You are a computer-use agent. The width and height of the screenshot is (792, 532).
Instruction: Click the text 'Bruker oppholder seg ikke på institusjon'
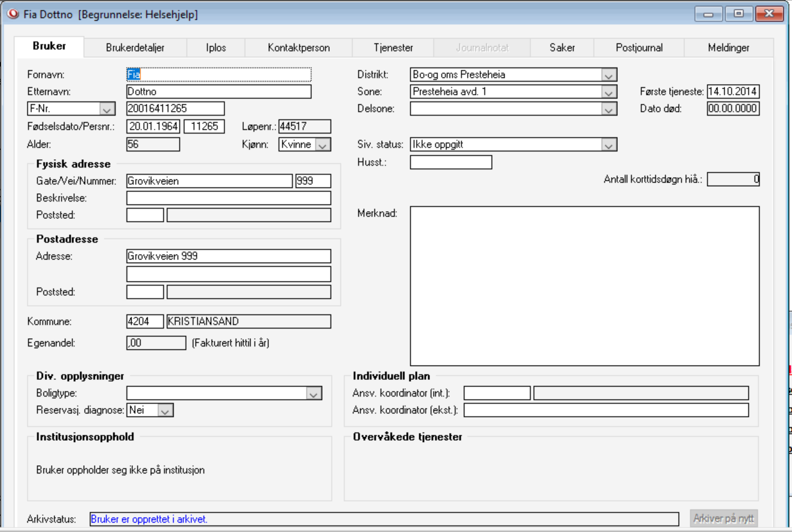click(120, 470)
